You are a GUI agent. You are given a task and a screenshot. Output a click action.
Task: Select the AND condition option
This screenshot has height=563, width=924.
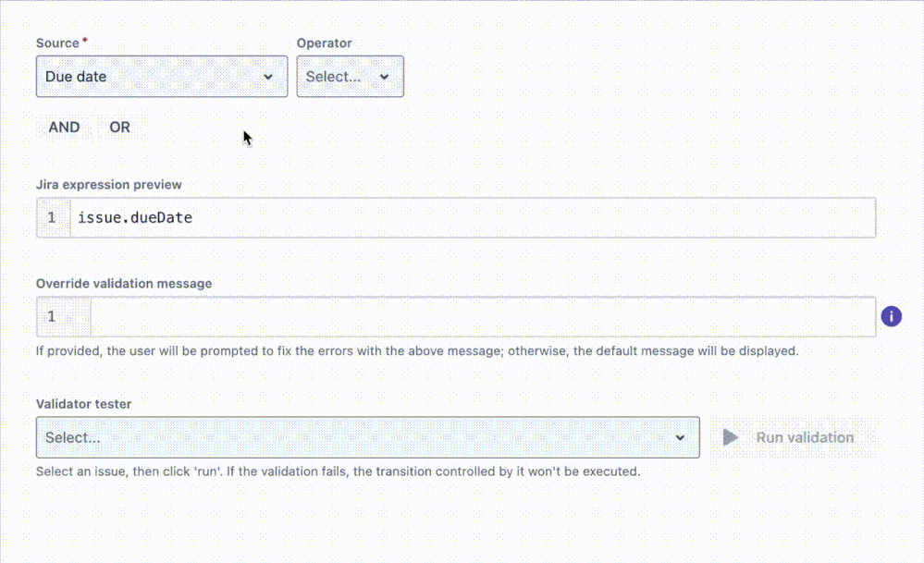click(x=64, y=128)
